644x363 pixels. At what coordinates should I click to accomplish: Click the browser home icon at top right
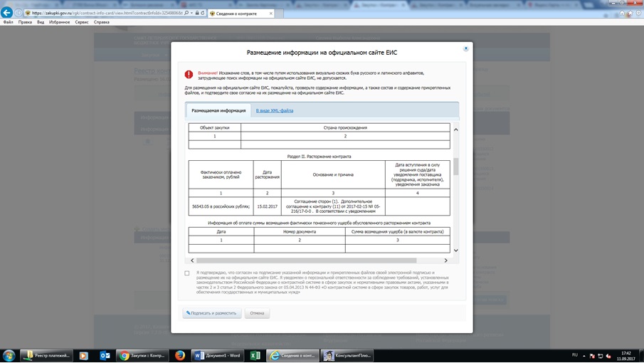tap(622, 13)
